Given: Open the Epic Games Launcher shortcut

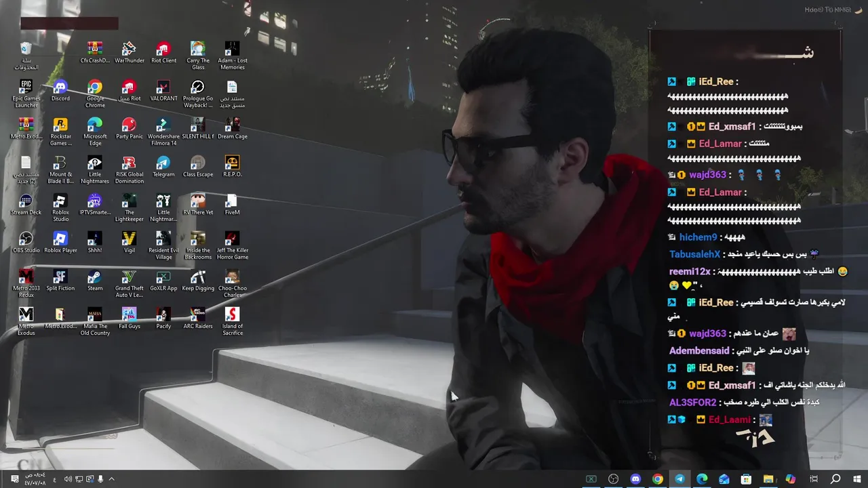Looking at the screenshot, I should click(26, 94).
